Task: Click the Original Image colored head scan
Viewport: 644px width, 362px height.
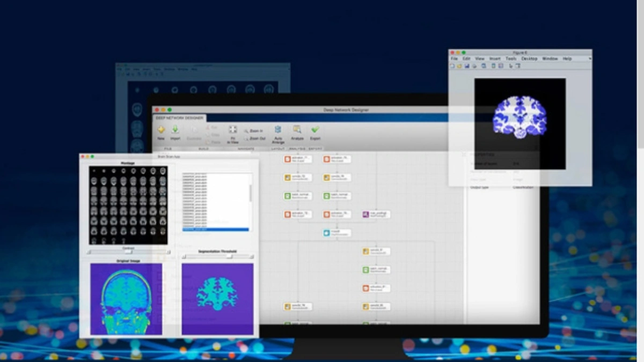Action: [126, 299]
